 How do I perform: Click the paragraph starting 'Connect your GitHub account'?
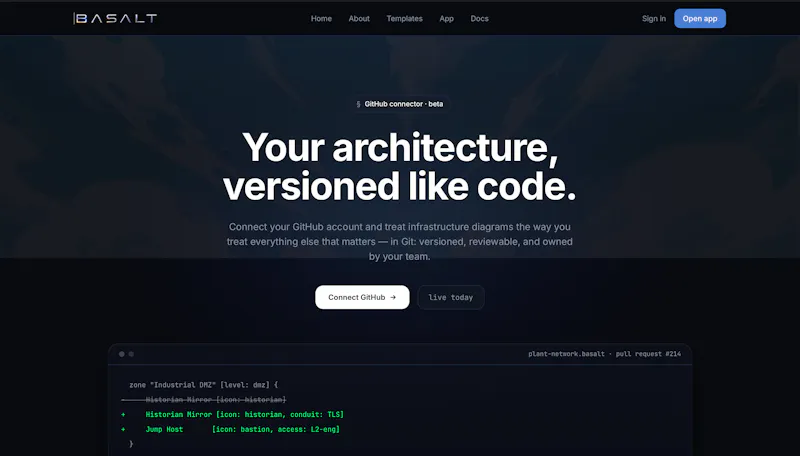pyautogui.click(x=400, y=241)
